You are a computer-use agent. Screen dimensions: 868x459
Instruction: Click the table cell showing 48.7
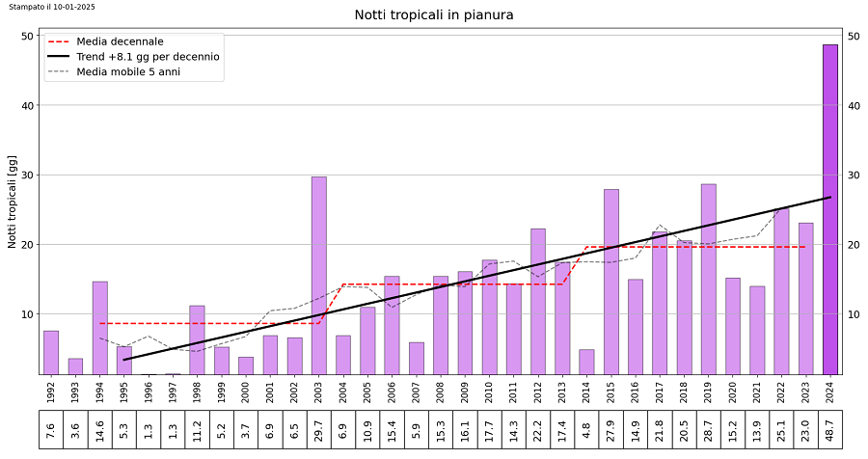829,429
